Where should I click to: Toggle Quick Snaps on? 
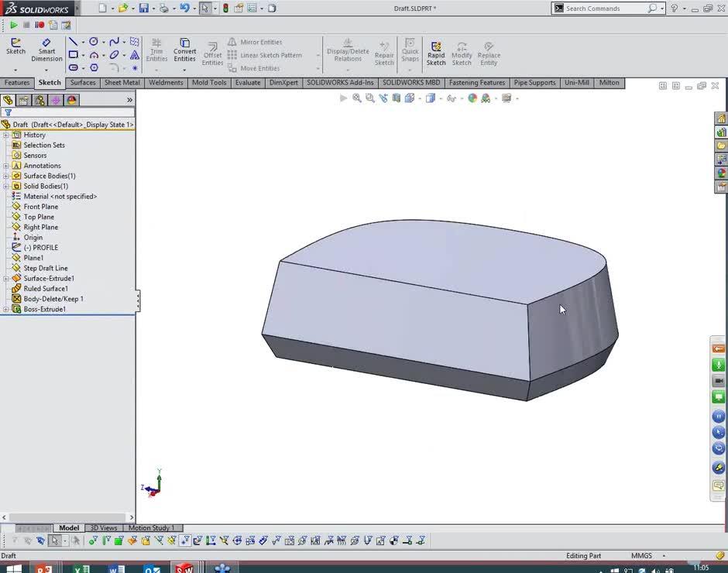tap(410, 50)
